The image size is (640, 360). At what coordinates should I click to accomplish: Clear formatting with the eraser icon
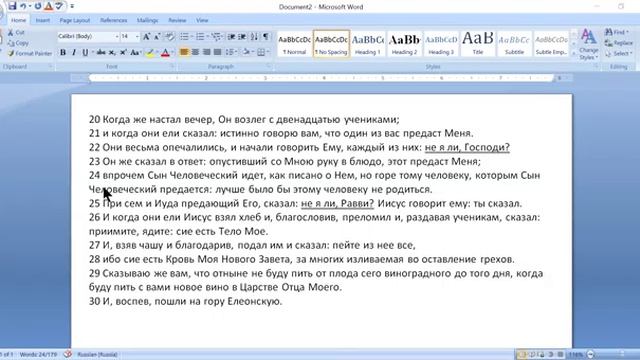click(x=169, y=37)
